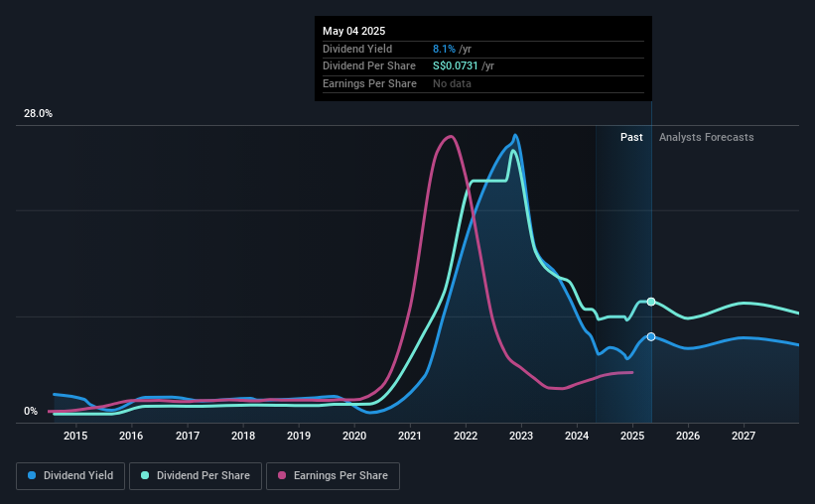
Task: Click the 2027 x-axis label
Action: pos(744,436)
